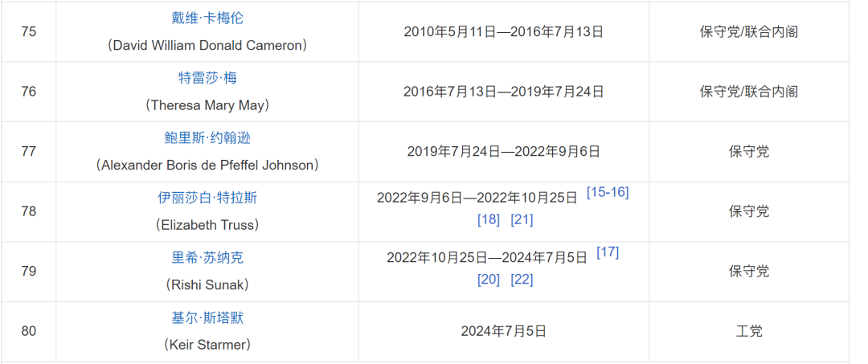Click the English name Theresa Mary May
Image resolution: width=868 pixels, height=364 pixels.
click(x=207, y=105)
